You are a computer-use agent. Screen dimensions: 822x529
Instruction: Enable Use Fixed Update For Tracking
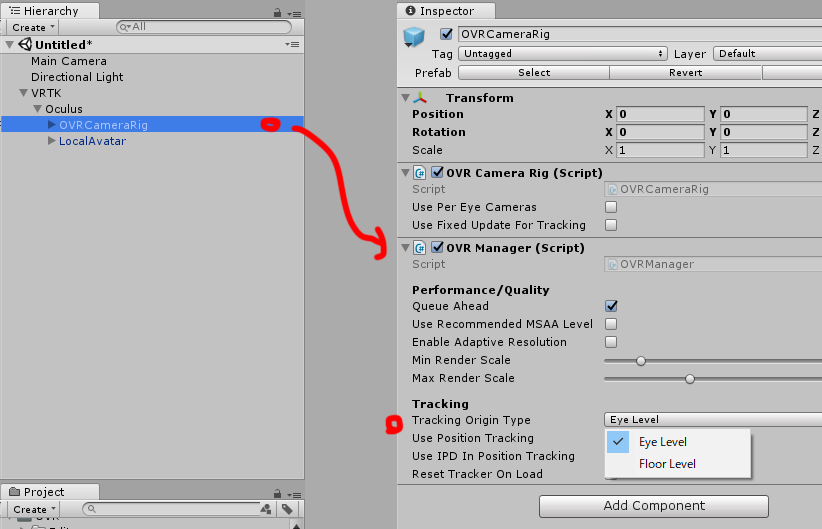(x=611, y=225)
